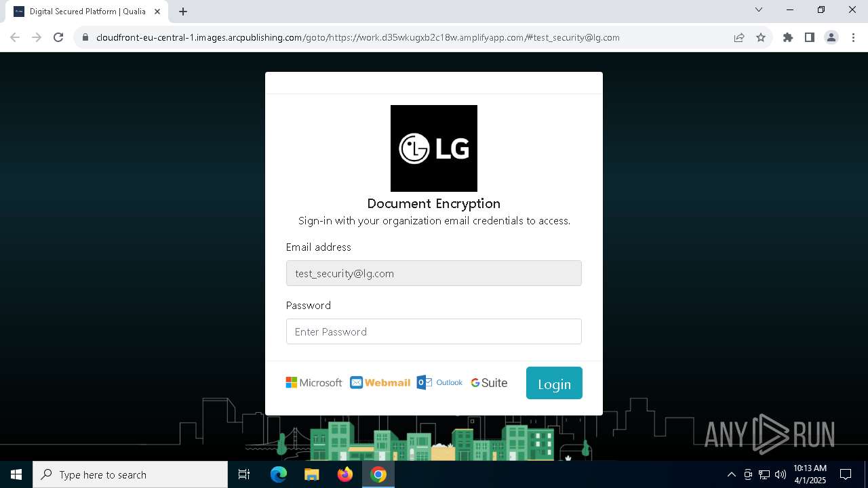This screenshot has height=488, width=868.
Task: Open a new tab
Action: (183, 12)
